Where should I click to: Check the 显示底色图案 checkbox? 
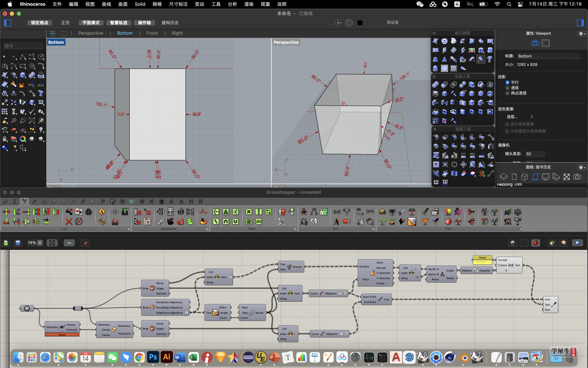pos(507,124)
